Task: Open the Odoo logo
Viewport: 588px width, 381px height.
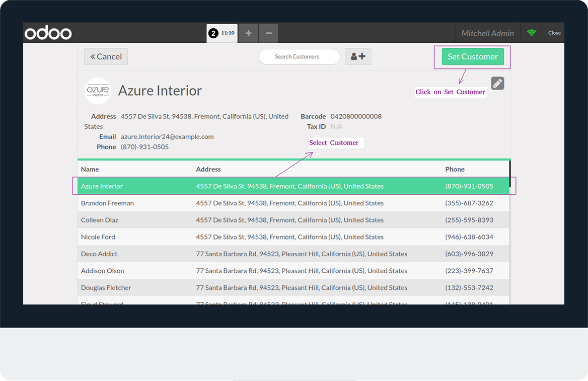Action: point(48,33)
